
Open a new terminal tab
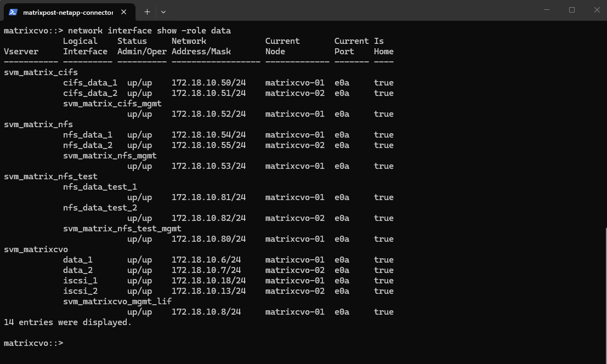(147, 12)
